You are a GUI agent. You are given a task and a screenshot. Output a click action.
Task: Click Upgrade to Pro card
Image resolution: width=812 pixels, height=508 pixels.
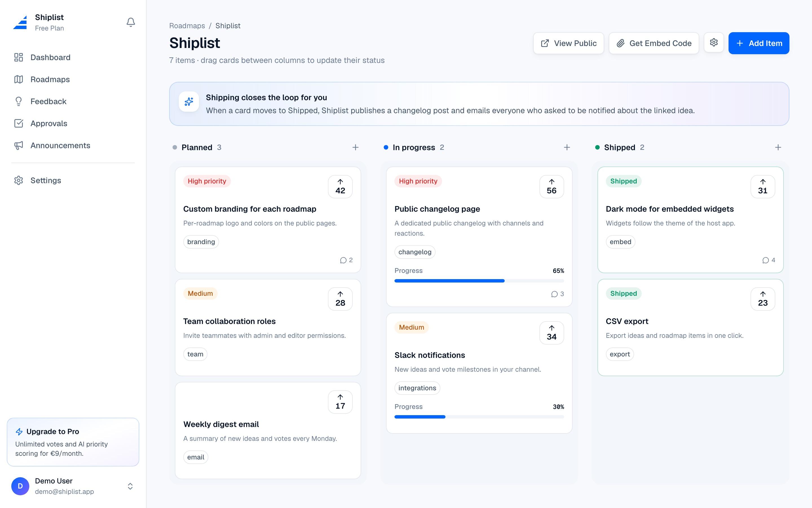73,442
